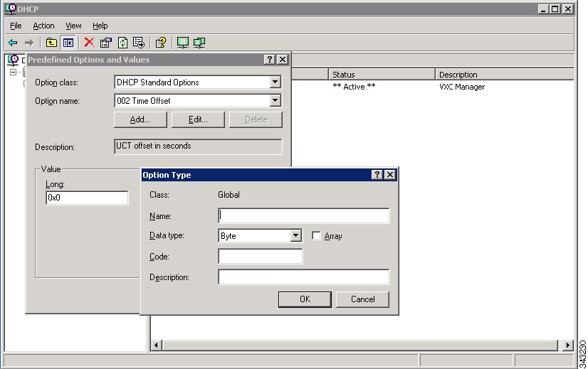Open the Help menu
This screenshot has width=588, height=369.
click(x=100, y=26)
